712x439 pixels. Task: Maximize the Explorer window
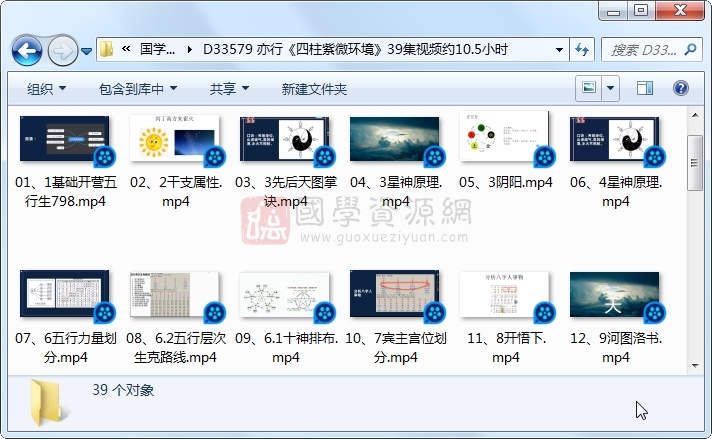point(641,10)
